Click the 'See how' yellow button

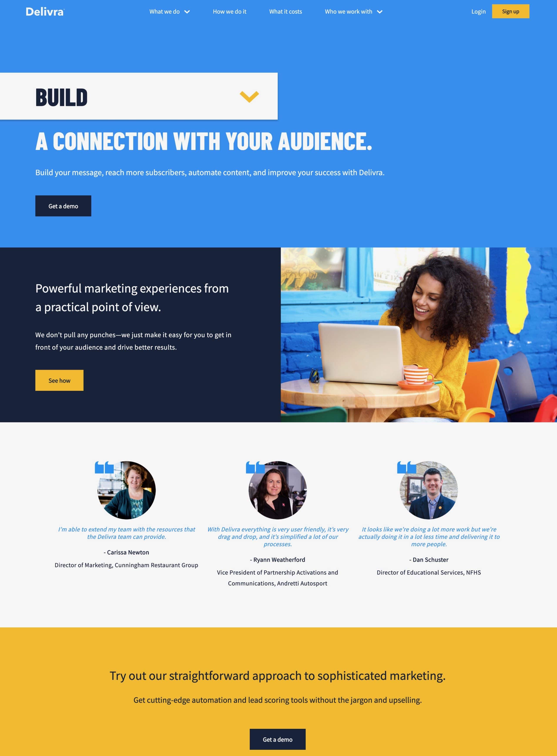pyautogui.click(x=59, y=380)
